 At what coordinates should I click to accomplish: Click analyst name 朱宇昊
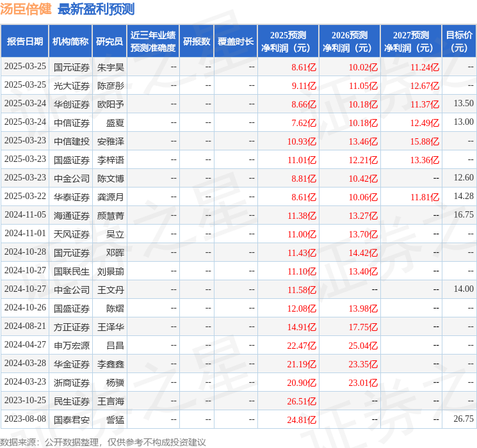click(x=111, y=67)
